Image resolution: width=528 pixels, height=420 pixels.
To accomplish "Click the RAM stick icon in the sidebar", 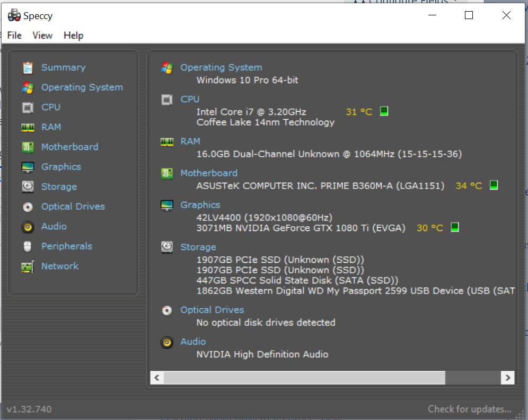I will (28, 127).
